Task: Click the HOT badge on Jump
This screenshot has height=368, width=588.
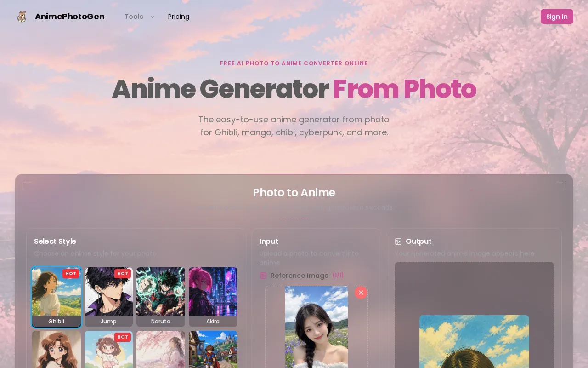Action: 123,274
